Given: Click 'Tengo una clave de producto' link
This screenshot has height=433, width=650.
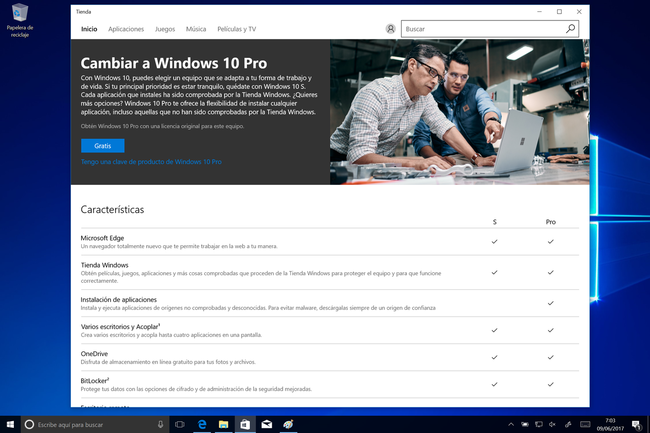Looking at the screenshot, I should [x=151, y=162].
